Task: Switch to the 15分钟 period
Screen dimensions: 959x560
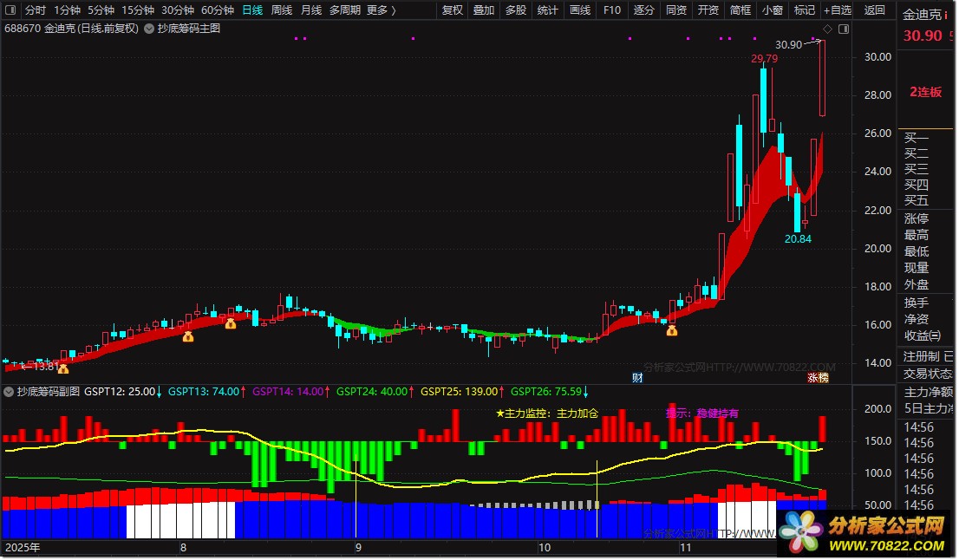Action: [138, 10]
